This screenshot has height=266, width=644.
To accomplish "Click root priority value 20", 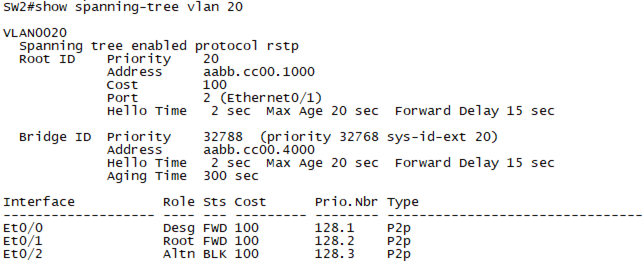I will (211, 59).
